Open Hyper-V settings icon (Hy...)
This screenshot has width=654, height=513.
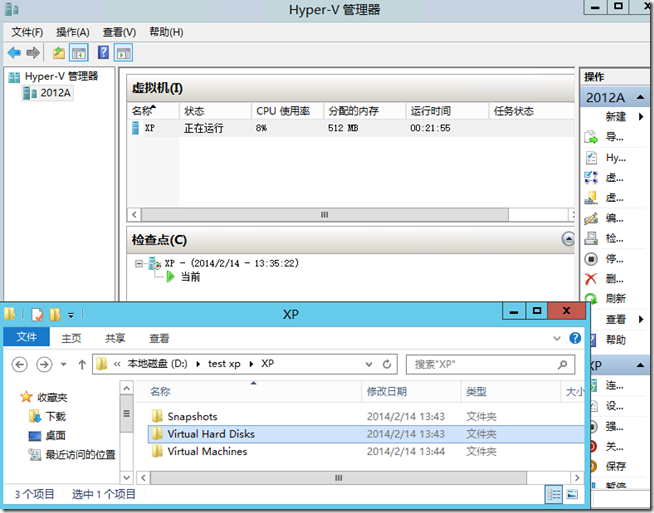click(591, 158)
